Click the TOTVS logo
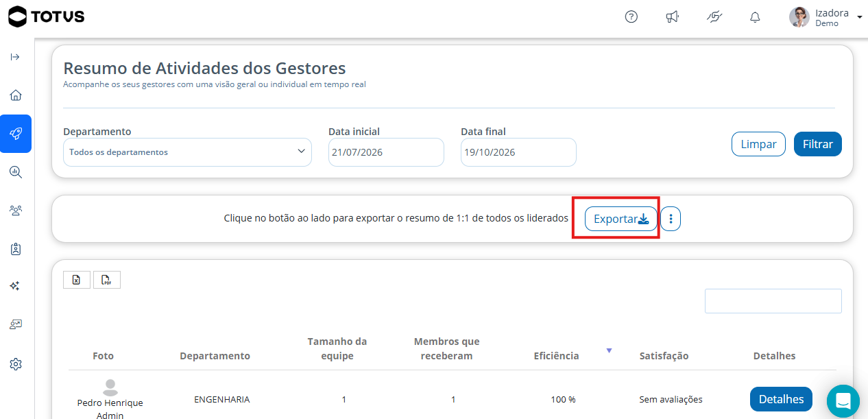Viewport: 868px width, 419px height. point(47,16)
